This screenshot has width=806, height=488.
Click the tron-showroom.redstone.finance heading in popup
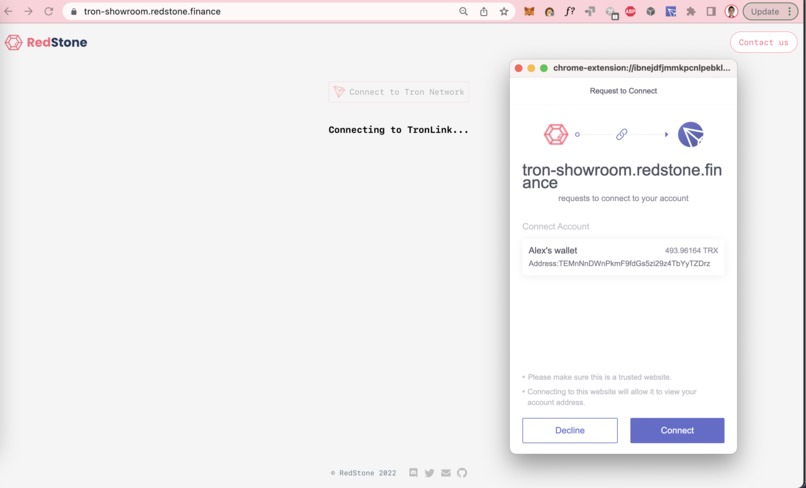[622, 176]
